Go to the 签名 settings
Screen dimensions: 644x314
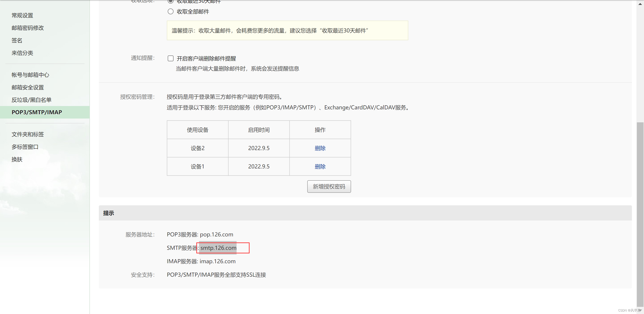coord(17,40)
